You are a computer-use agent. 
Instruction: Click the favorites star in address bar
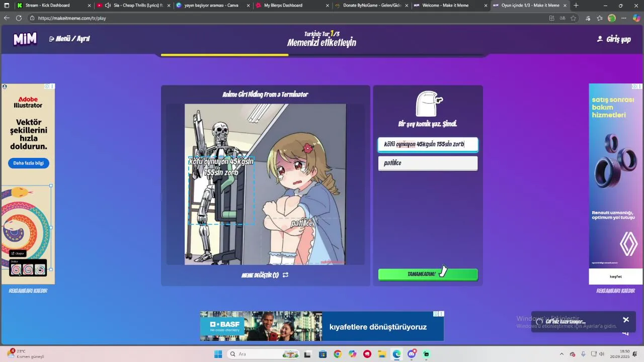tap(573, 18)
